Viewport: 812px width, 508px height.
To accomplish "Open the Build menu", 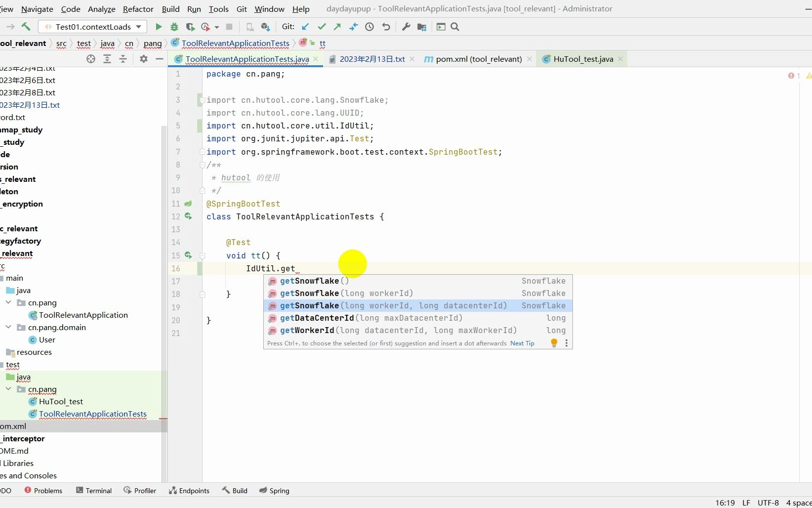I will coord(171,9).
